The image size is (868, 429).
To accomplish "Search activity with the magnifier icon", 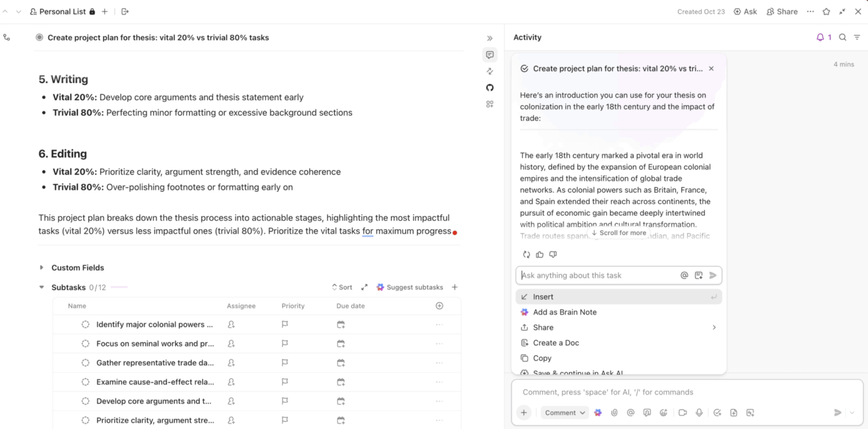I will tap(843, 37).
